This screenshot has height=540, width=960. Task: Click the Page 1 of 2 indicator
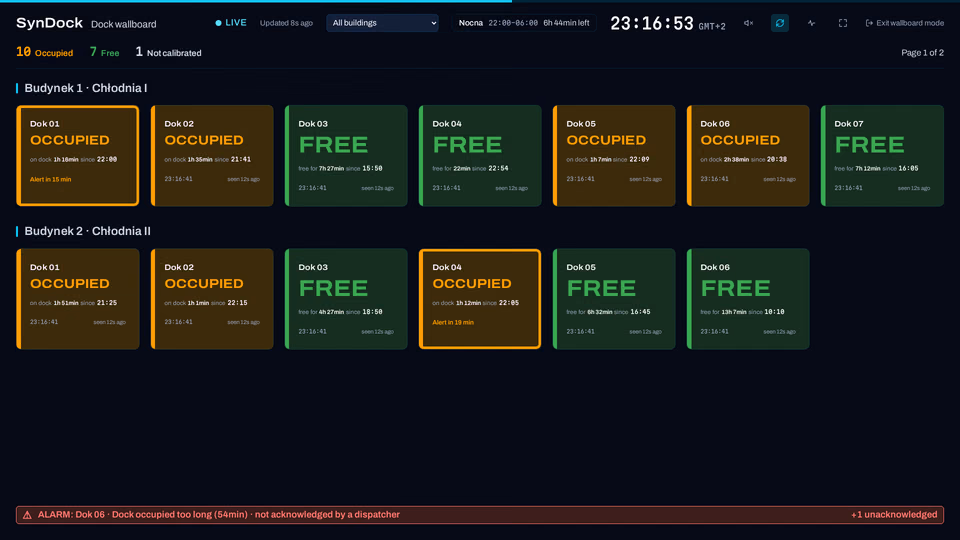[922, 53]
